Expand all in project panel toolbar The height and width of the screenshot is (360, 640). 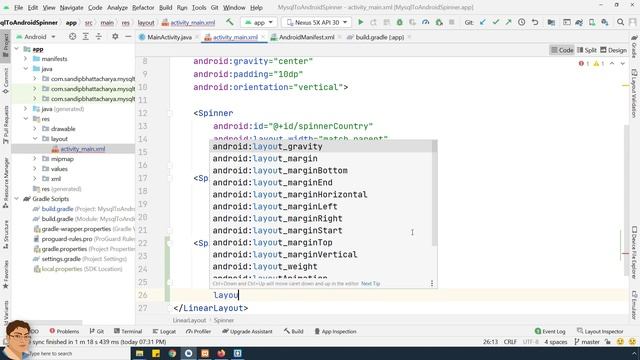[x=86, y=37]
